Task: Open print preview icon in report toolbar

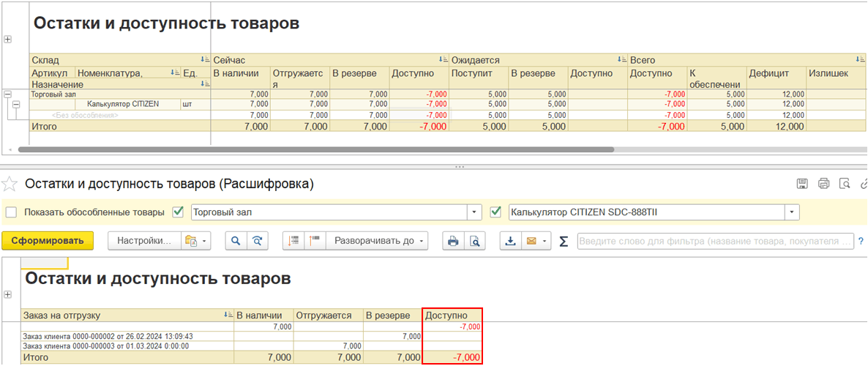Action: click(x=475, y=241)
